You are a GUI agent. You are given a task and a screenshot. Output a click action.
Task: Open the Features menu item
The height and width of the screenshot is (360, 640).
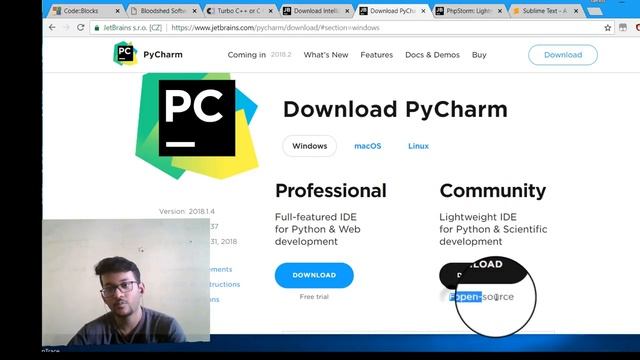click(x=376, y=55)
